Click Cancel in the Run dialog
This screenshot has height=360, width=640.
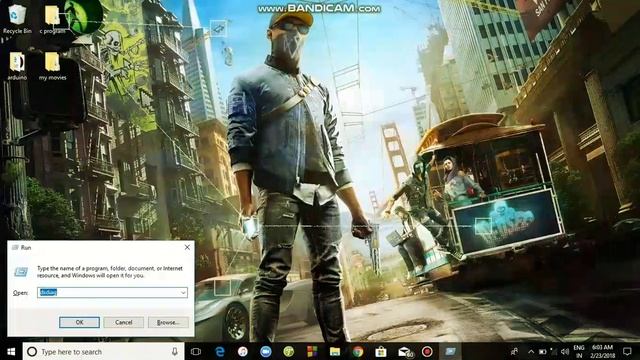tap(124, 322)
